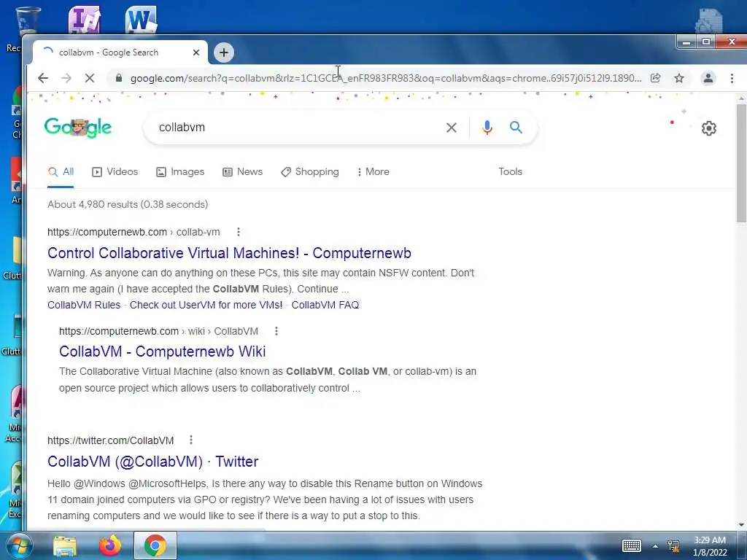This screenshot has width=747, height=560.
Task: Click the taskbar clock showing 3:29 AM
Action: (x=710, y=546)
